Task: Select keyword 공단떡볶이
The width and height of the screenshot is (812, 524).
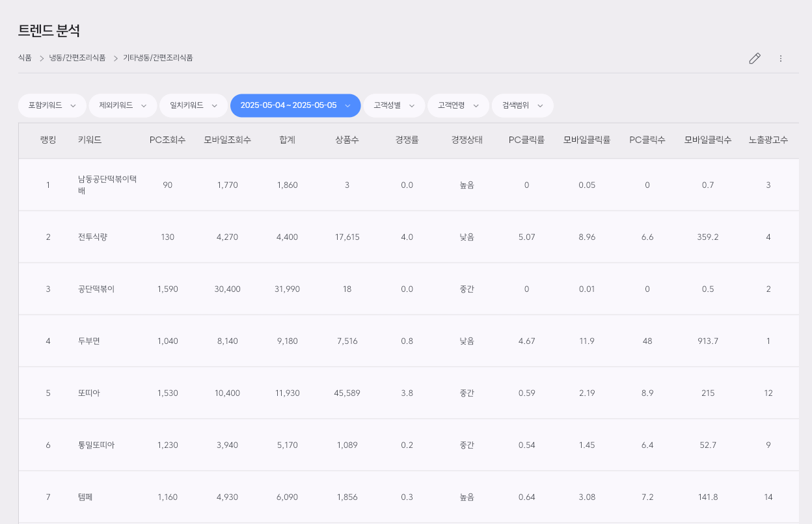Action: click(96, 289)
